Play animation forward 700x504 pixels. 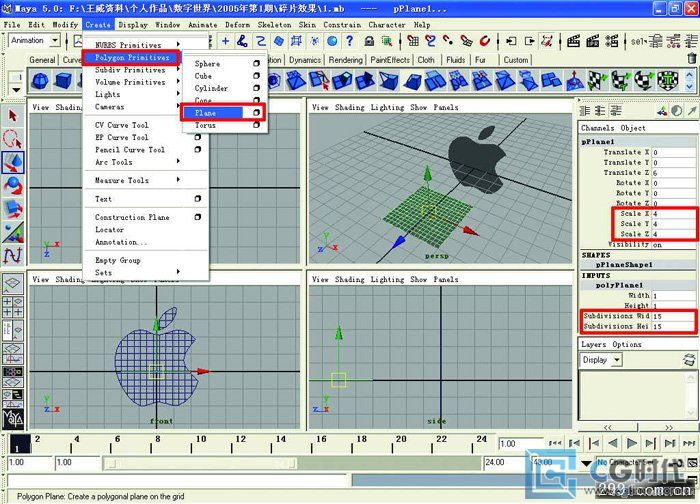[x=632, y=443]
